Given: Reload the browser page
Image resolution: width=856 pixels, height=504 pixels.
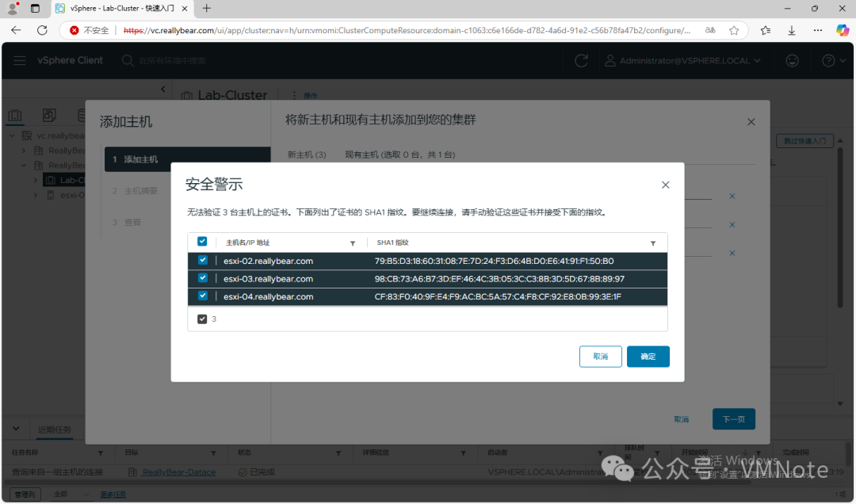Looking at the screenshot, I should click(42, 31).
